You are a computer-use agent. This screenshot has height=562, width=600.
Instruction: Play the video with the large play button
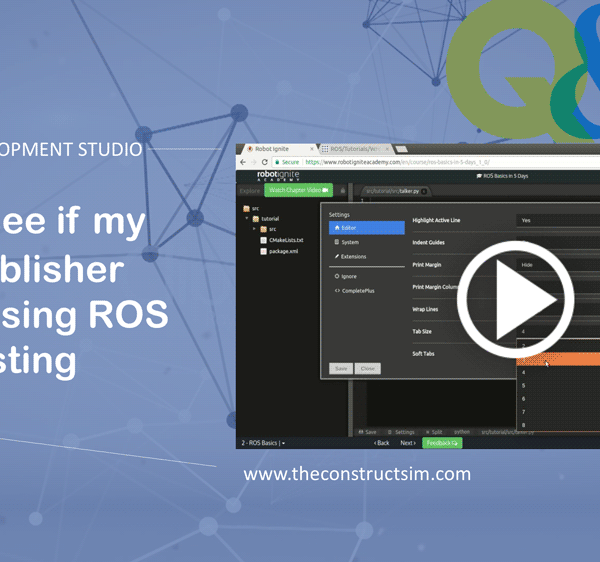516,298
